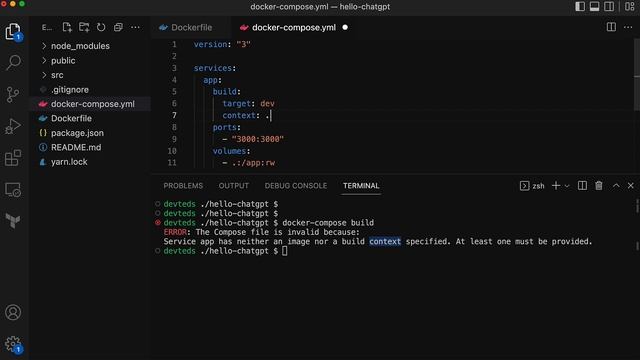This screenshot has width=640, height=360.
Task: Open Explorer views and more actions menu
Action: click(135, 27)
